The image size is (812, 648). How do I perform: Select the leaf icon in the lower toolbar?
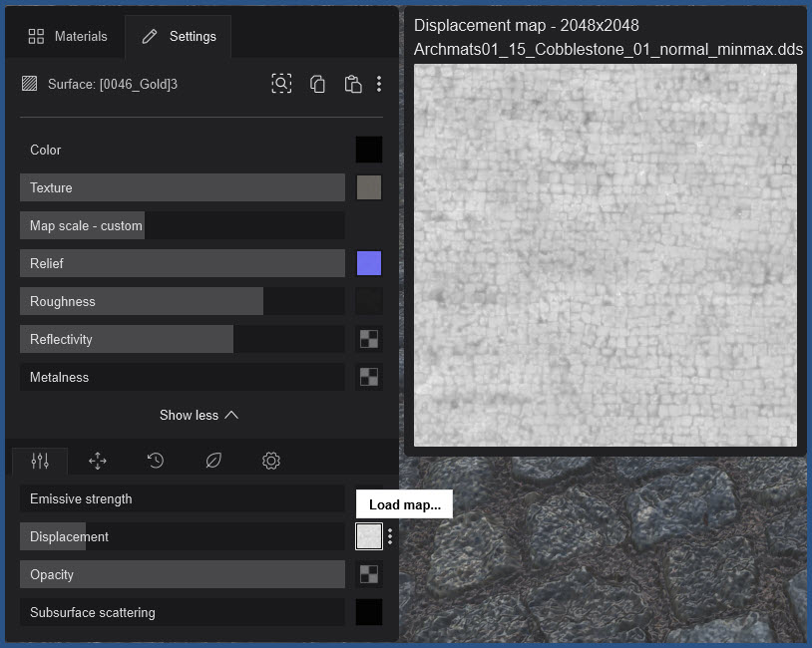211,461
